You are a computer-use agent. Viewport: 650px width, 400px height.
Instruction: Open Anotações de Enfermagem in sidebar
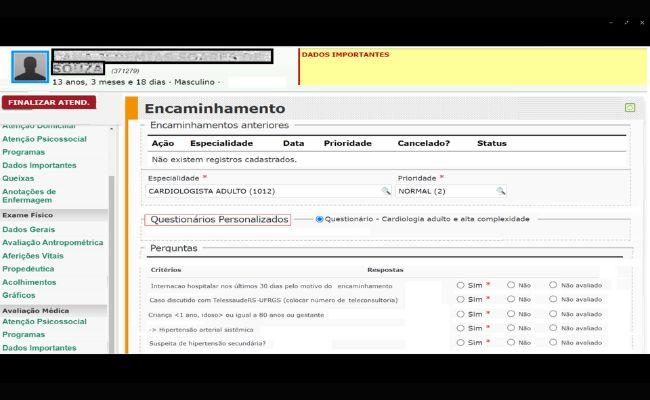click(x=29, y=196)
